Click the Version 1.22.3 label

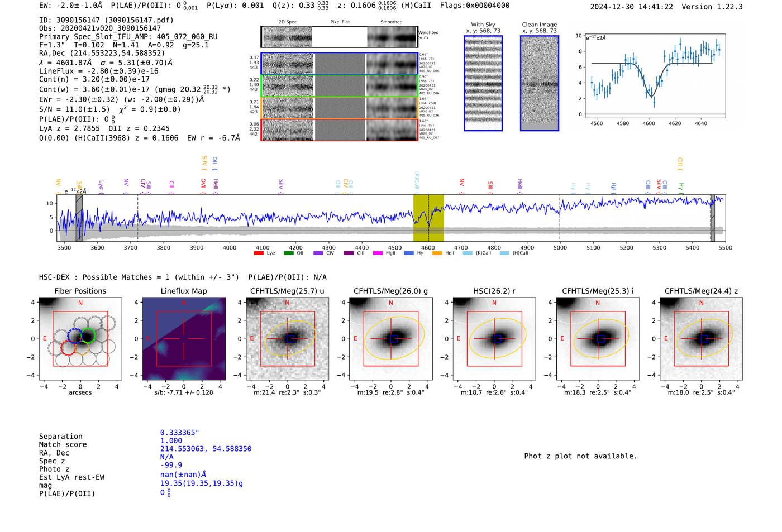coord(712,7)
